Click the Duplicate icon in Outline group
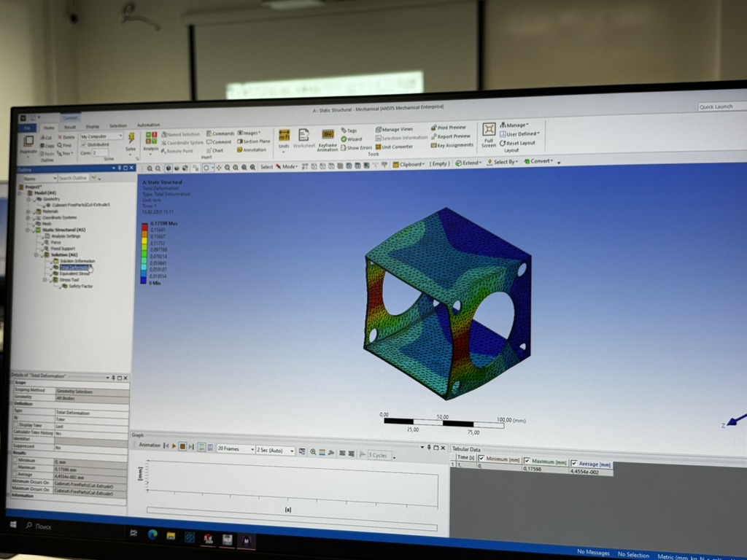The width and height of the screenshot is (747, 560). tap(28, 141)
